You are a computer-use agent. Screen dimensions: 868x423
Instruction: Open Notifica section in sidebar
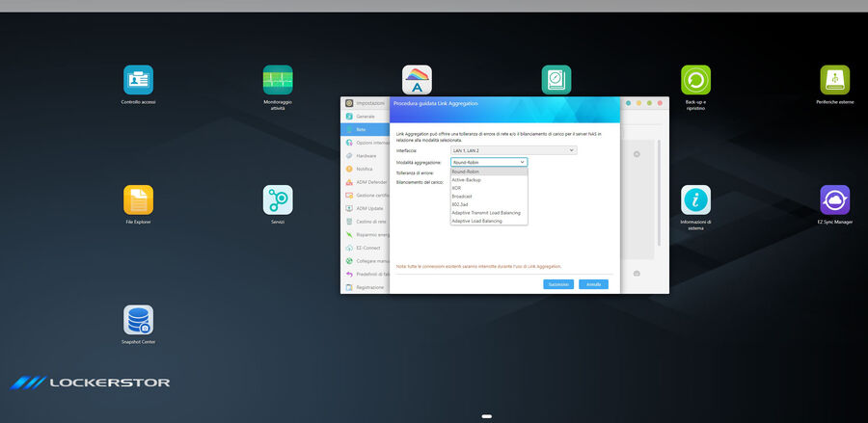click(365, 169)
